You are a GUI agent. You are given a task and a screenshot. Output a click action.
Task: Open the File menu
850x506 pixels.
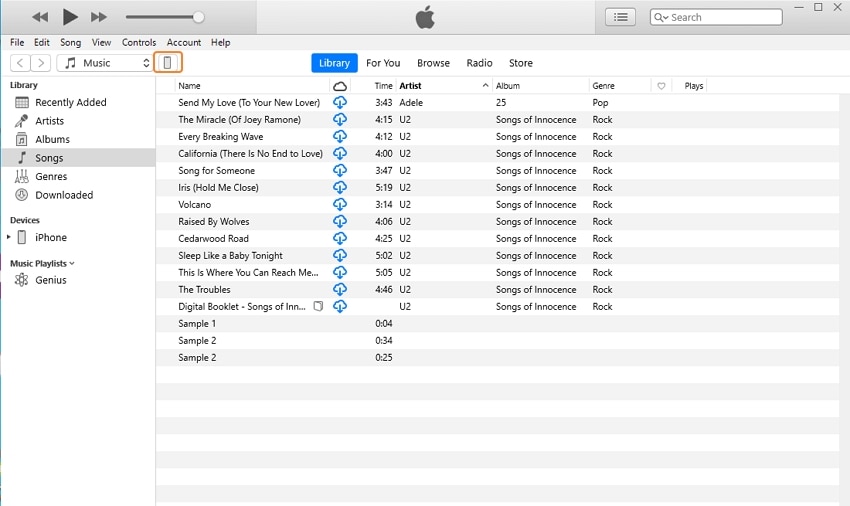coord(17,42)
